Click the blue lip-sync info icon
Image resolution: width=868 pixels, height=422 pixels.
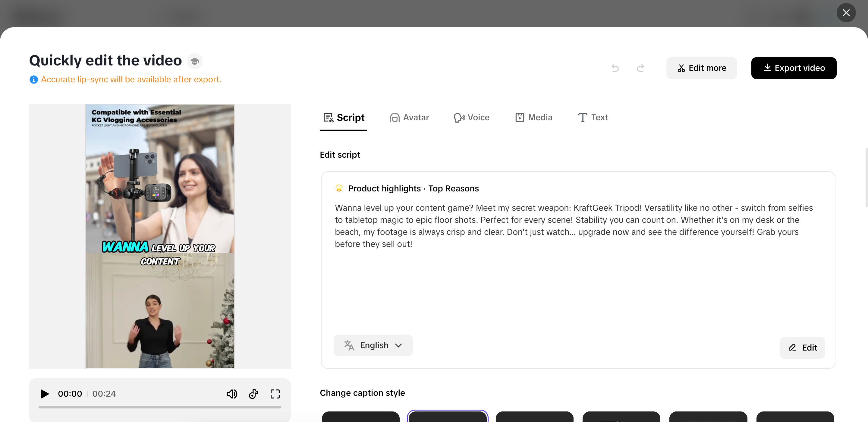(34, 80)
